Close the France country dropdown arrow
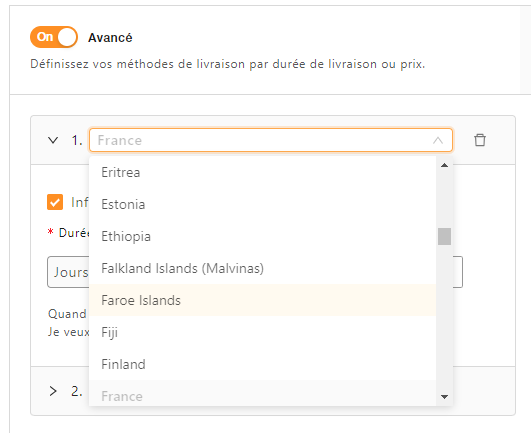 coord(438,140)
